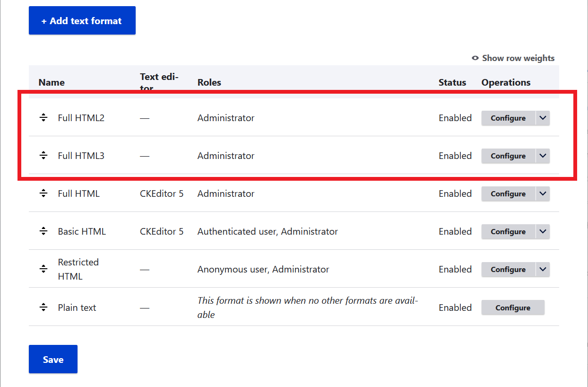The height and width of the screenshot is (387, 588).
Task: Click the Plain text row drag icon
Action: 43,307
